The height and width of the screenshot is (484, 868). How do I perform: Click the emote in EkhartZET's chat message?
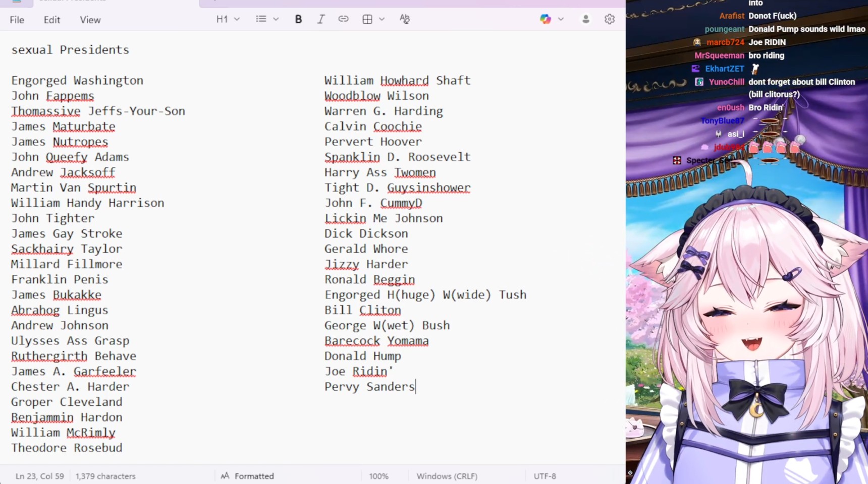[755, 69]
